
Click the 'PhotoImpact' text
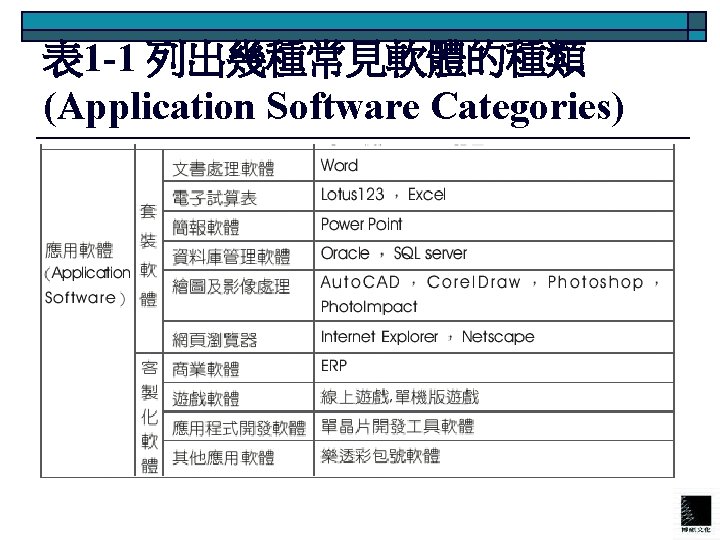(369, 307)
